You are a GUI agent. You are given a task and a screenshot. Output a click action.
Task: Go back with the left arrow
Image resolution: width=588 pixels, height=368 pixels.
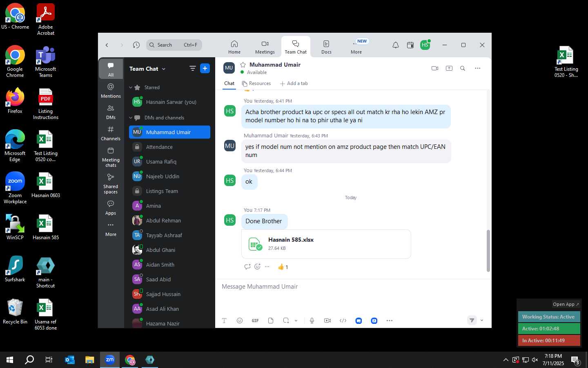point(107,45)
